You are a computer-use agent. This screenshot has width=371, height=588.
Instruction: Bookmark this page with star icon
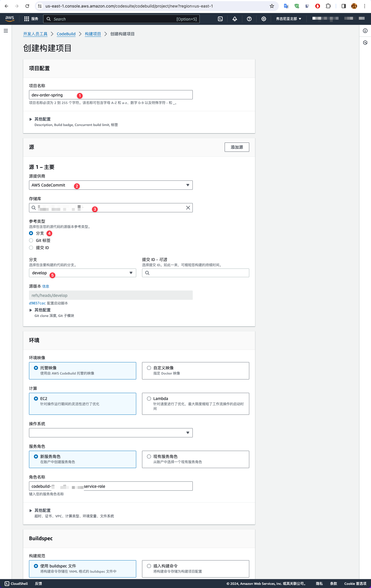coord(272,6)
